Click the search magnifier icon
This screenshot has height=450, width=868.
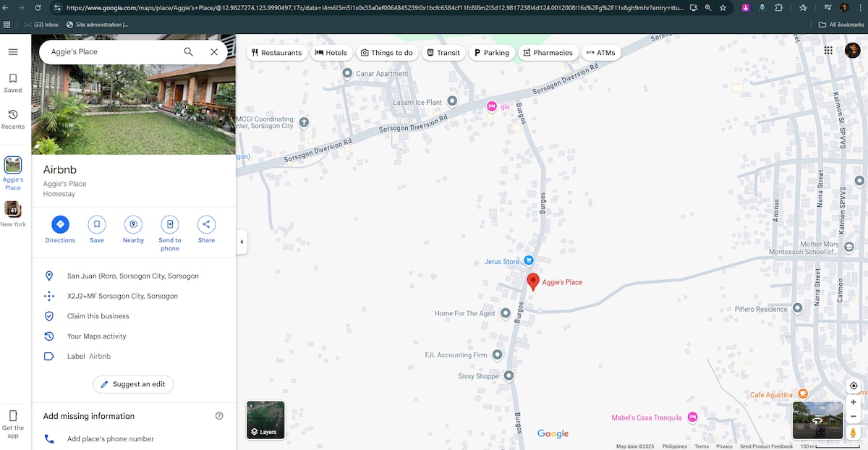pyautogui.click(x=189, y=52)
